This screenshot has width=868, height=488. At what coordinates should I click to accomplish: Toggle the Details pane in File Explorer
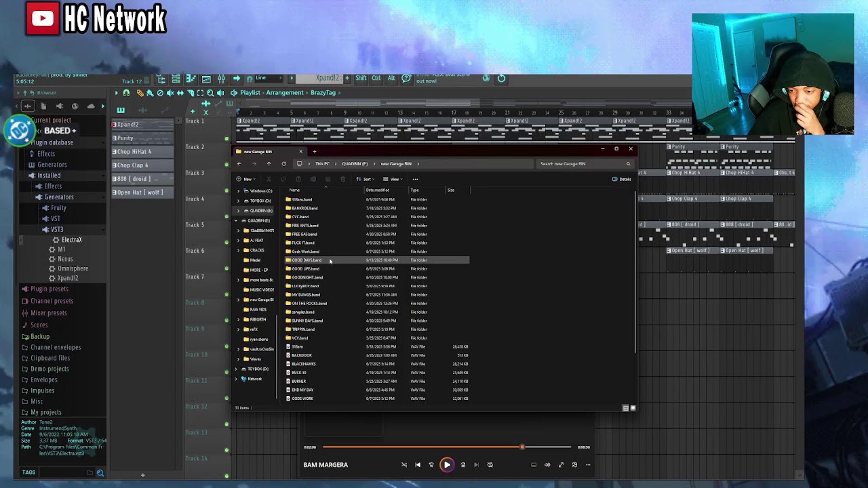[622, 179]
